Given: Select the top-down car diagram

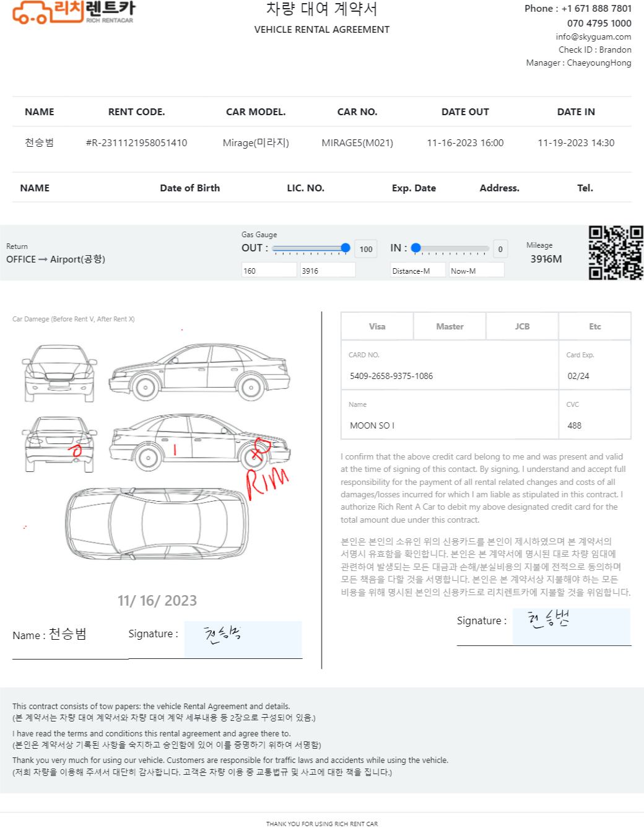Looking at the screenshot, I should pyautogui.click(x=157, y=523).
